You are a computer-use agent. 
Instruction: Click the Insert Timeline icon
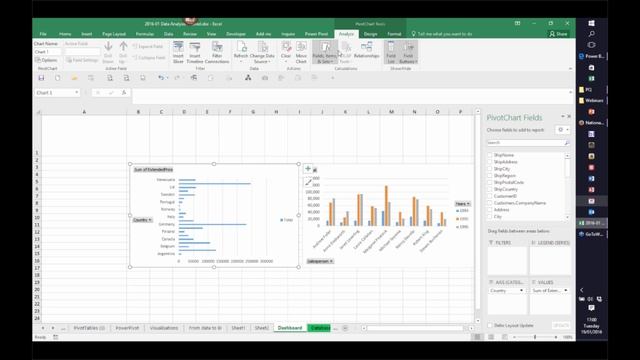click(195, 52)
